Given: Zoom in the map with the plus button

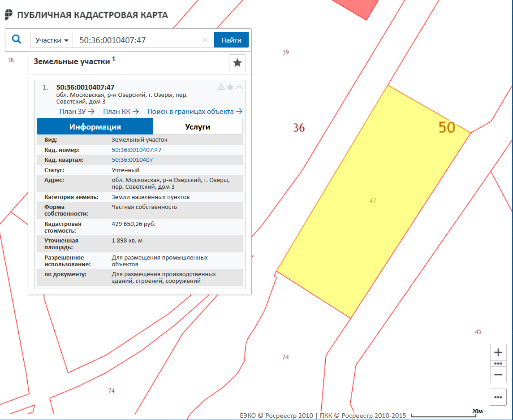Looking at the screenshot, I should 498,352.
